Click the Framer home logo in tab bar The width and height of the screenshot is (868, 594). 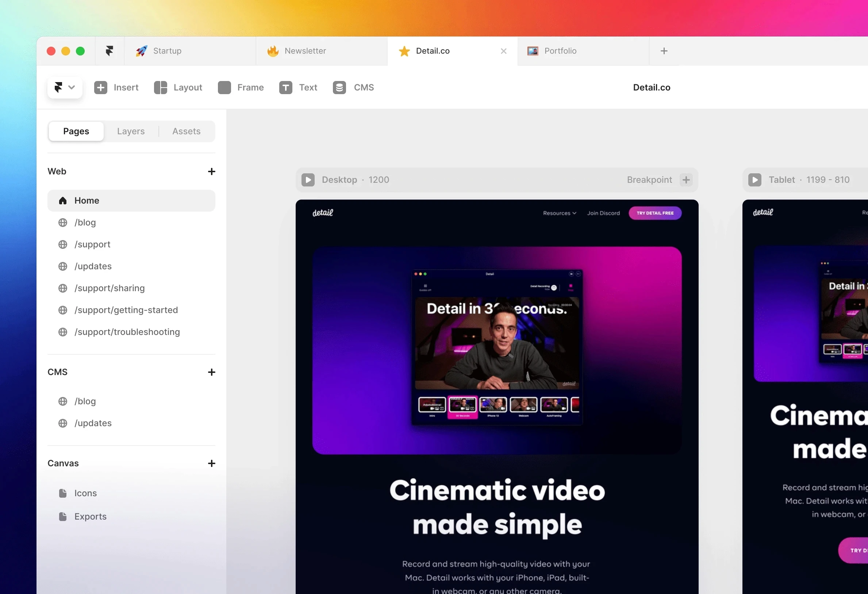110,51
